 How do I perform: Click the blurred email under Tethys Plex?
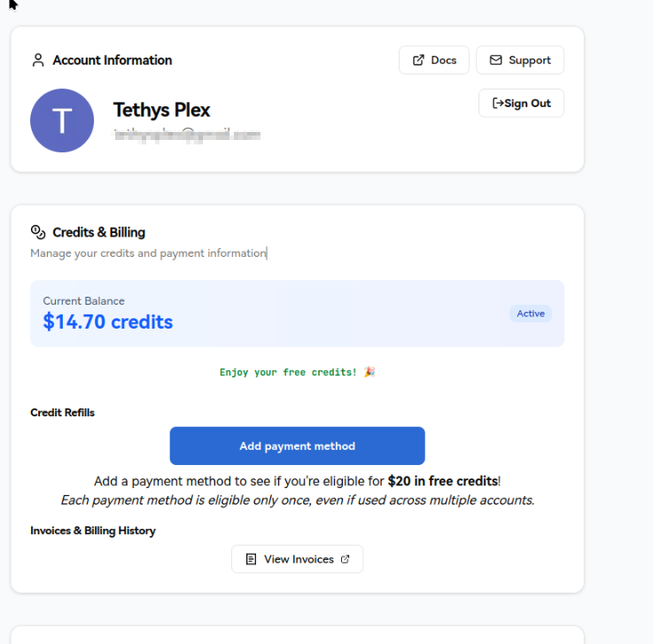coord(186,136)
